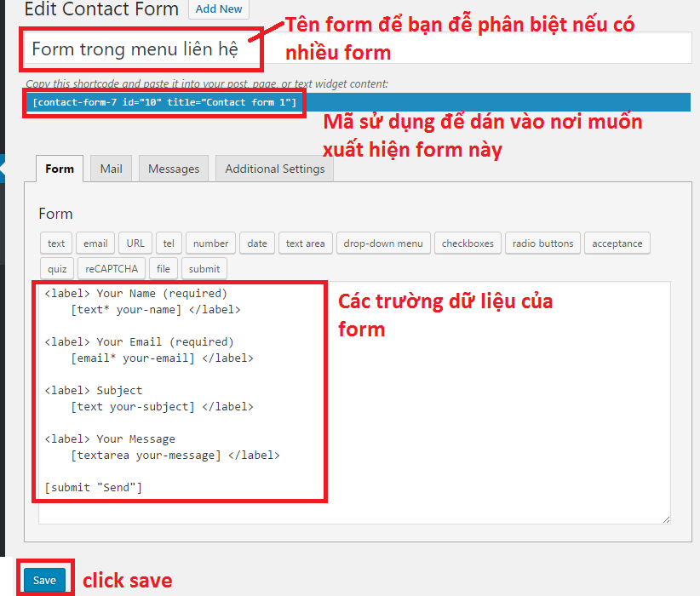Screen dimensions: 700x596
Task: Click the 'Your Name (required)' label line
Action: click(135, 293)
